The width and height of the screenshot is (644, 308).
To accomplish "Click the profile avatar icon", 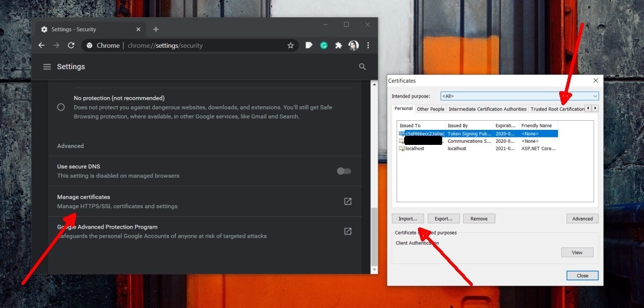I will [x=353, y=46].
